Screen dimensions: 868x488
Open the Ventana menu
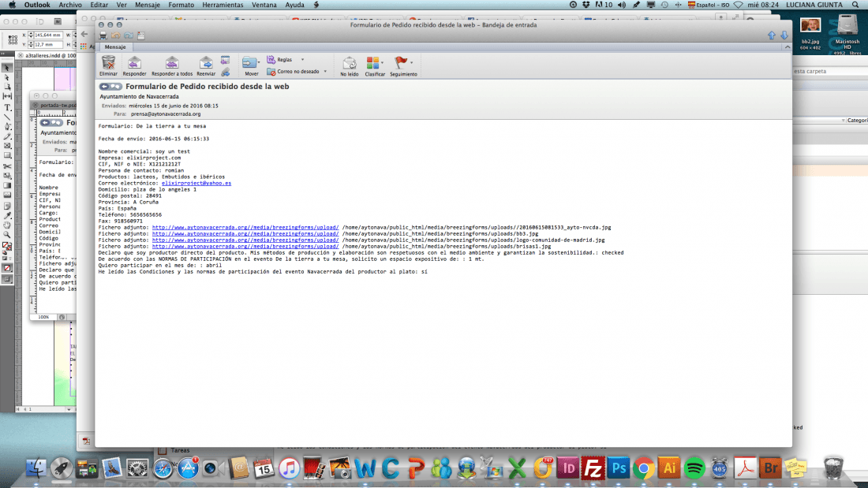click(264, 5)
